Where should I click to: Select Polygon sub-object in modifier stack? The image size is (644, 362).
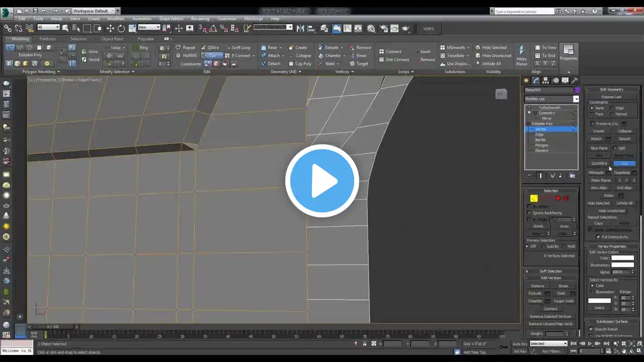pos(541,145)
